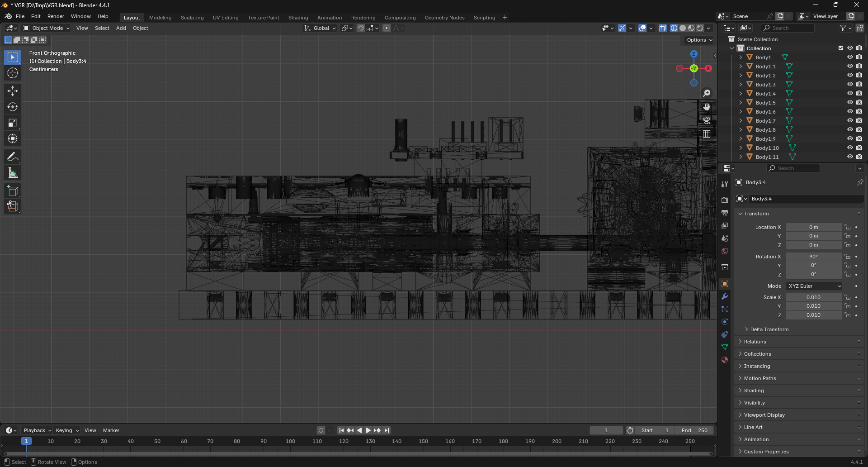Pick the Annotate tool
The height and width of the screenshot is (467, 868).
coord(13,157)
